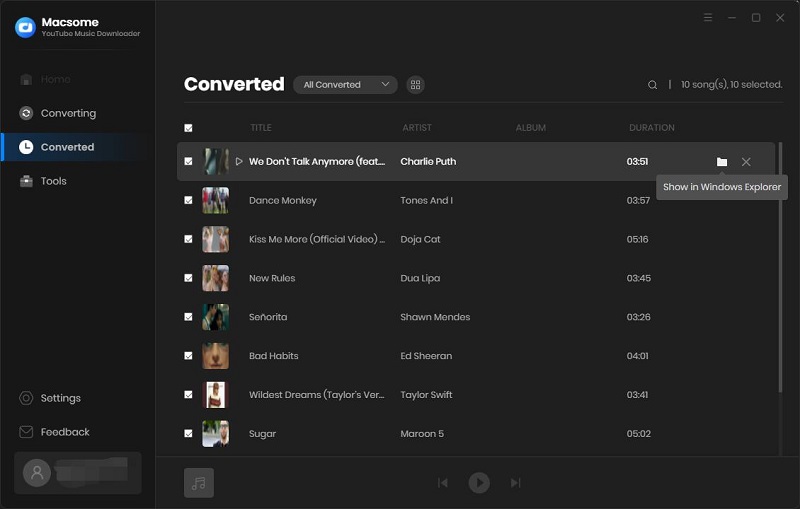Click the Señorita album thumbnail
Screen dimensions: 800x509
point(215,317)
